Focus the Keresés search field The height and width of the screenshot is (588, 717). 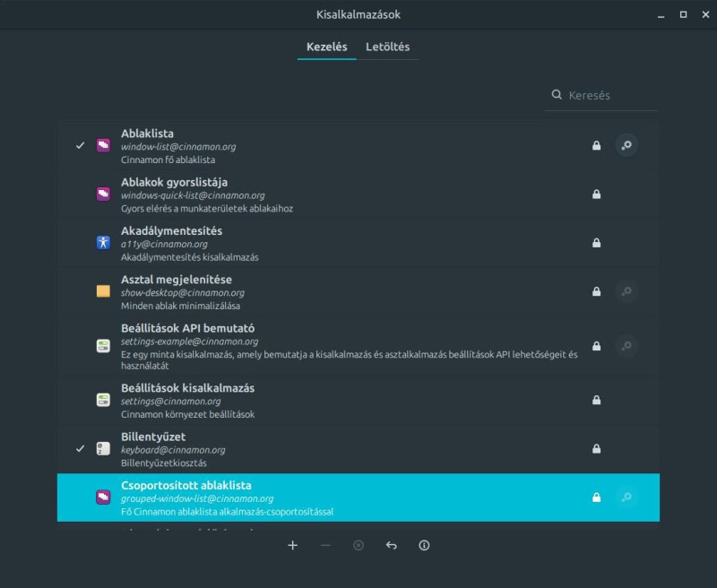(601, 95)
